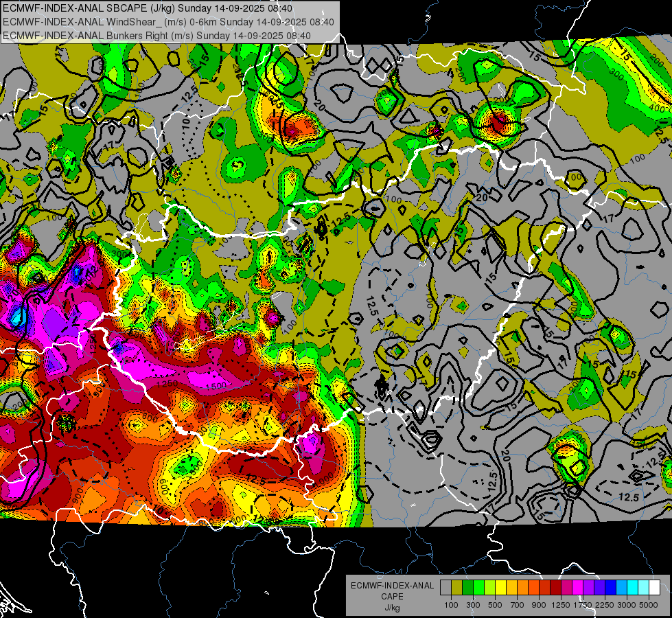This screenshot has width=672, height=618.
Task: Click the bright cyan legend swatch
Action: point(633,588)
